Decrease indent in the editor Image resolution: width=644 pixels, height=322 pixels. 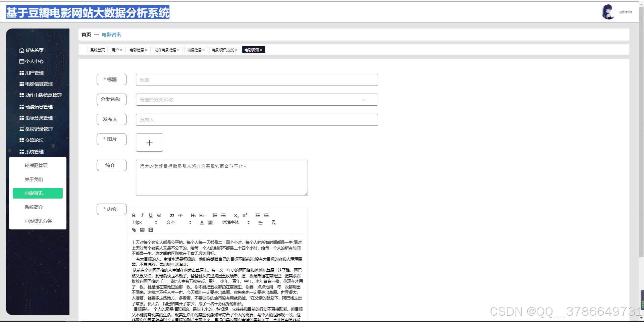click(258, 215)
